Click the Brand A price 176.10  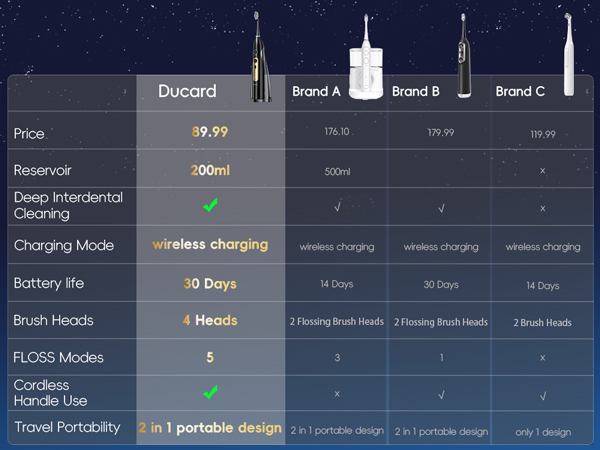[x=337, y=132]
